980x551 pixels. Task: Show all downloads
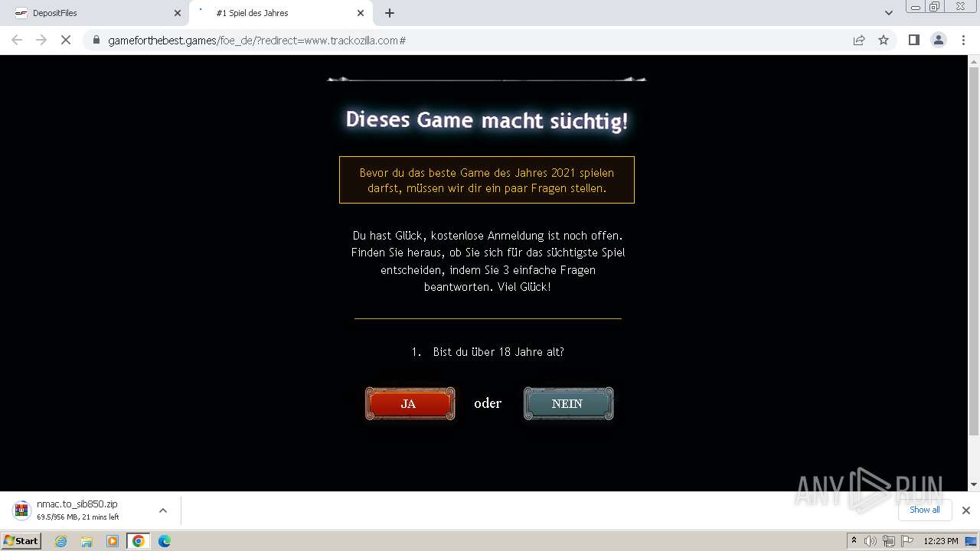(924, 510)
